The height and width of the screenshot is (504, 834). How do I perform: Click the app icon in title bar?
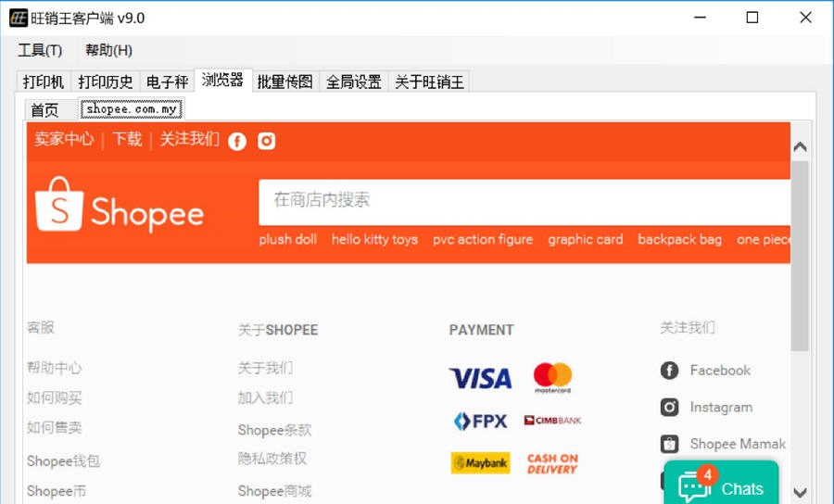coord(19,18)
